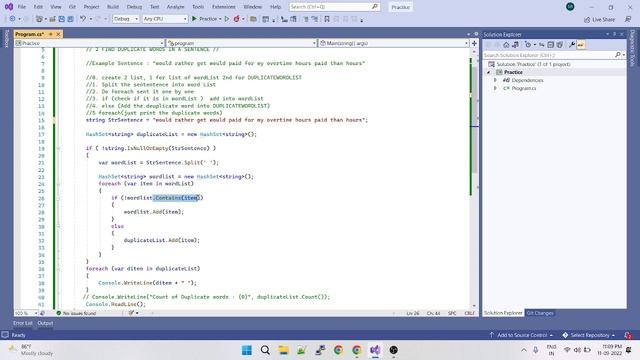Expand the Dependencies node
The height and width of the screenshot is (360, 640).
[x=496, y=80]
